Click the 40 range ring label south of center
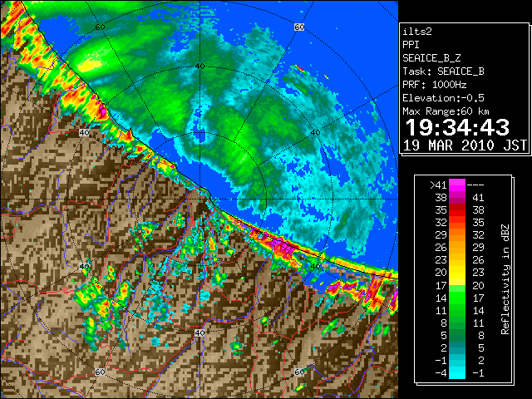532x399 pixels. [199, 332]
